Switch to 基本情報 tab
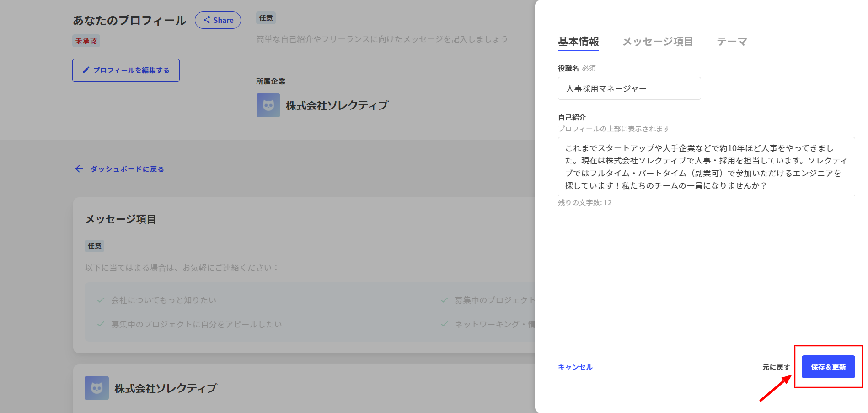 point(579,42)
